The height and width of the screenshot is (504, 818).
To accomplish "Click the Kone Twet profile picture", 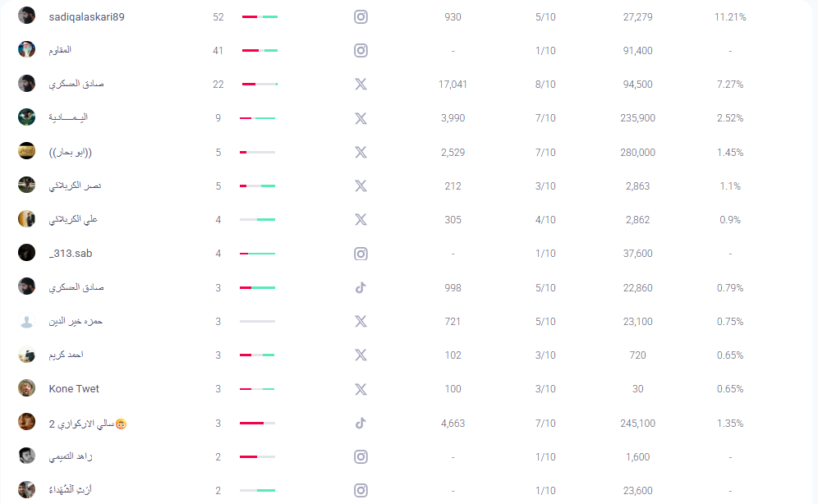I will pyautogui.click(x=27, y=388).
